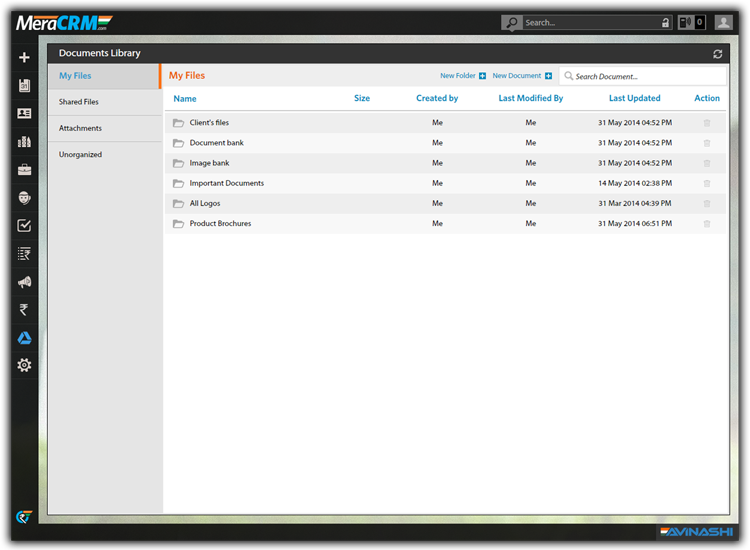The width and height of the screenshot is (750, 550).
Task: Open the rupee symbol icon in sidebar
Action: point(23,310)
